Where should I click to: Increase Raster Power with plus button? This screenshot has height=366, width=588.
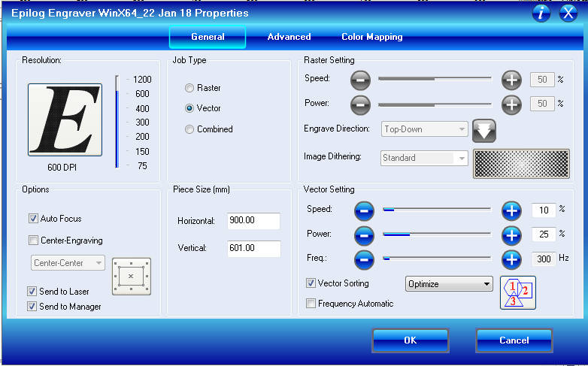(511, 104)
